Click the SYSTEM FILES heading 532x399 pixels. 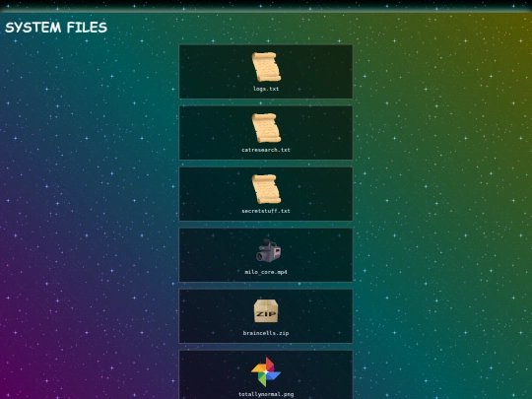56,28
